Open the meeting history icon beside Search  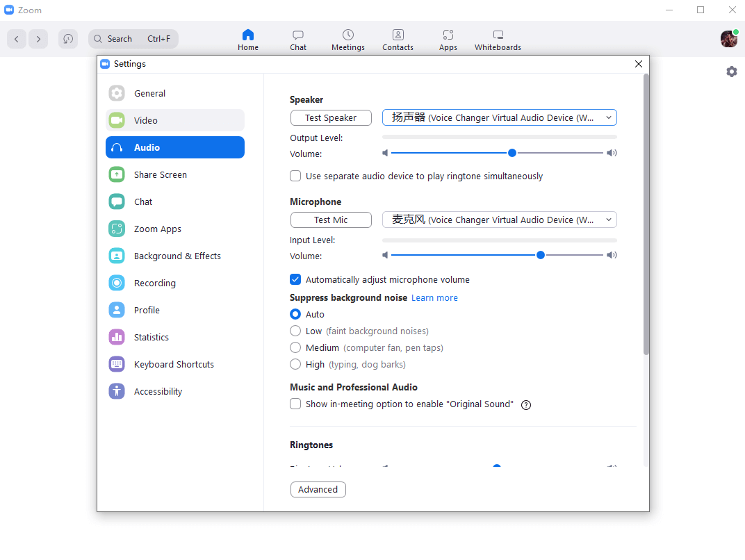click(x=67, y=39)
